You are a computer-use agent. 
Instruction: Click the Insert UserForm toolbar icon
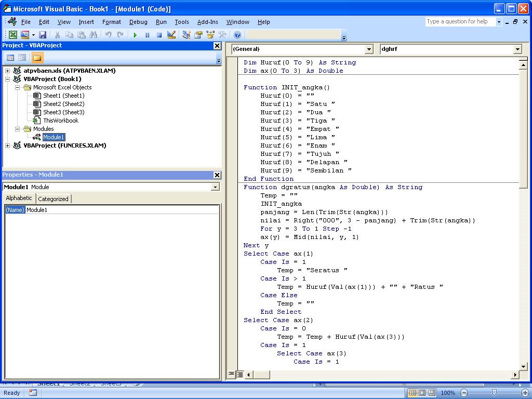pos(25,35)
